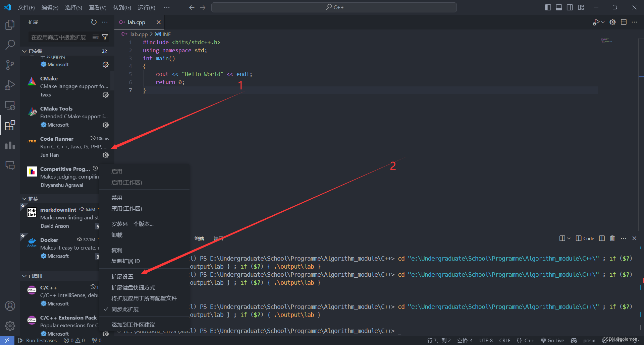Collapse the 推荐 extensions section
Screen dimensions: 644x345
click(24, 198)
